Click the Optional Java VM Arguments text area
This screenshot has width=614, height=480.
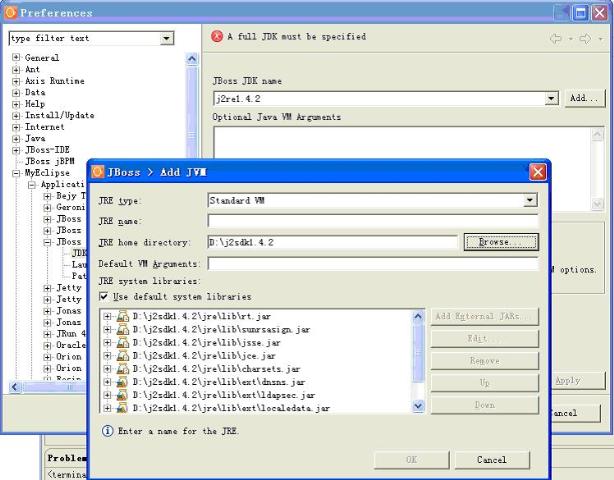coord(403,143)
